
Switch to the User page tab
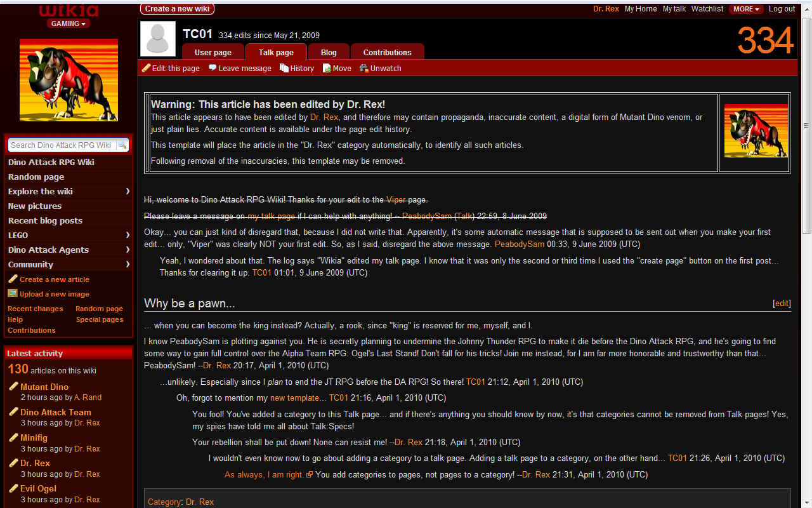(x=213, y=52)
